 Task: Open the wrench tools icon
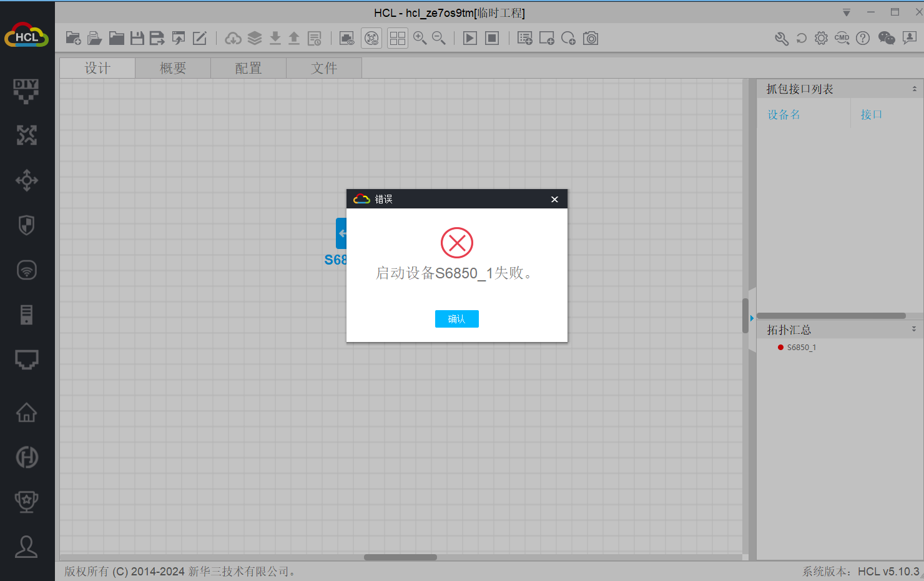click(782, 38)
